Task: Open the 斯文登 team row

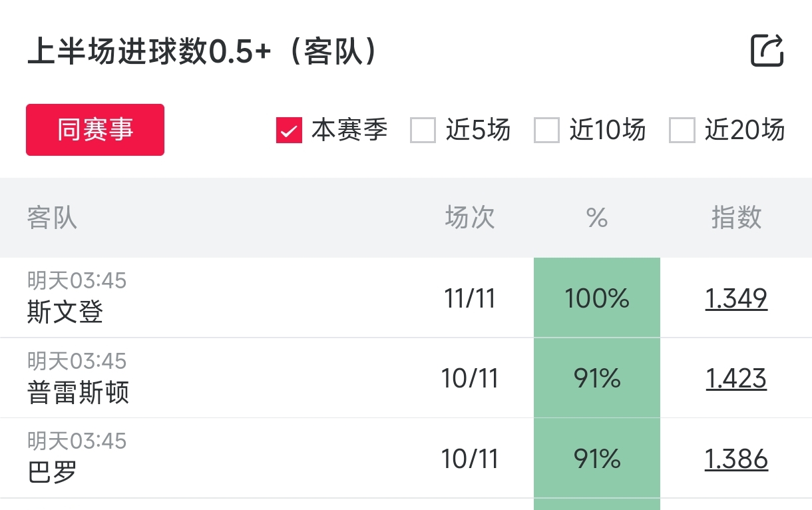Action: (x=65, y=312)
